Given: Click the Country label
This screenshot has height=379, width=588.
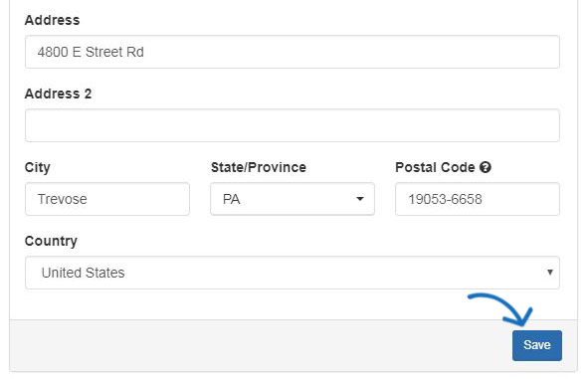Looking at the screenshot, I should [x=51, y=241].
